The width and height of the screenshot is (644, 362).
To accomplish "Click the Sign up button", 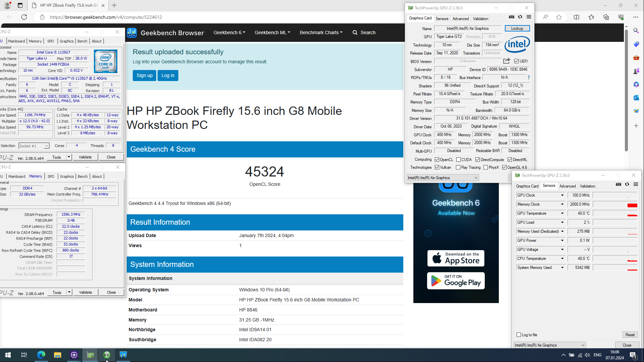I will 144,75.
